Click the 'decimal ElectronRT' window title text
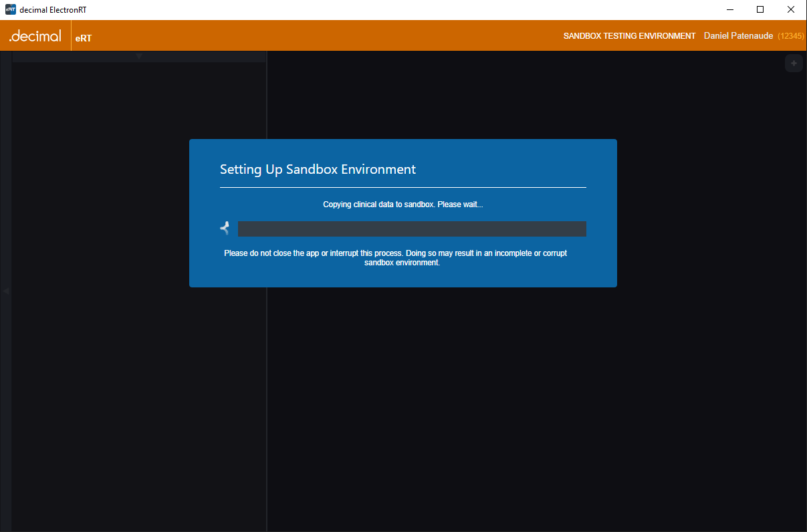The image size is (807, 532). coord(53,10)
